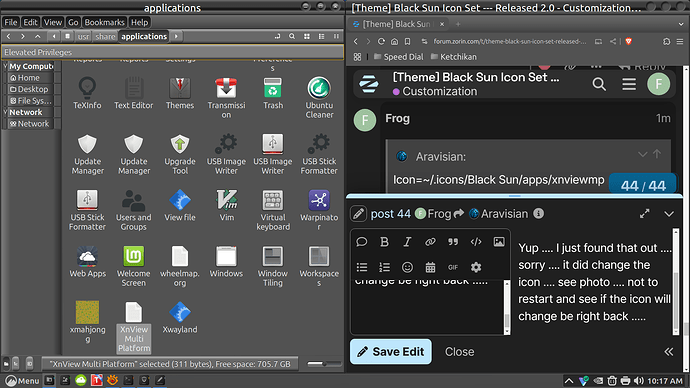690x388 pixels.
Task: Click the upload image icon in editor
Action: [499, 242]
